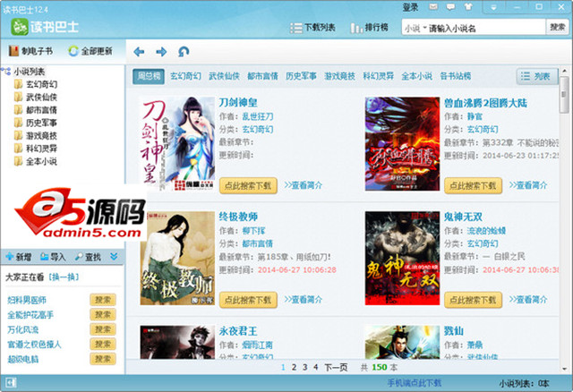The width and height of the screenshot is (573, 392).
Task: Go forward with the right arrow icon
Action: click(x=161, y=52)
